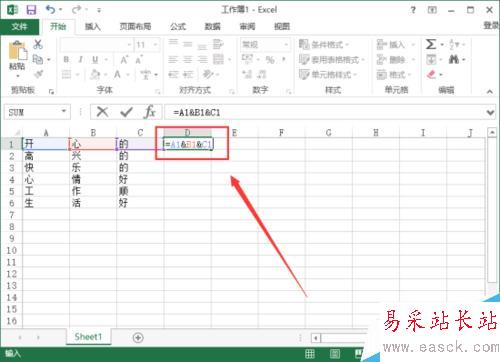The width and height of the screenshot is (500, 362).
Task: Click the Wrap Text icon
Action: pyautogui.click(x=218, y=44)
